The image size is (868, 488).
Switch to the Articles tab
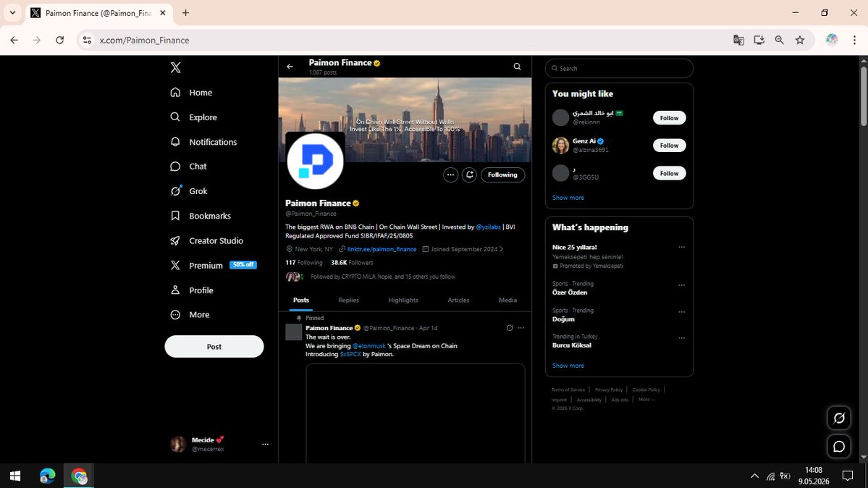click(458, 300)
